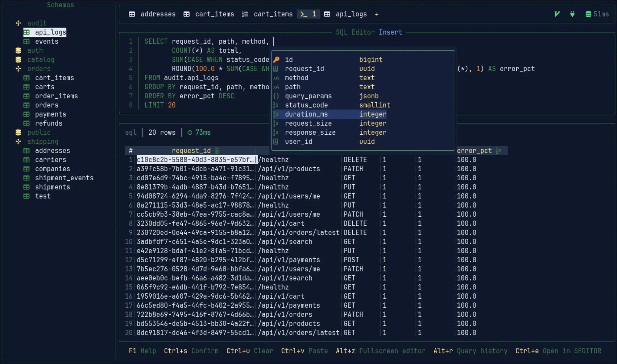
Task: Select request_id 722b8e69-7495-416f-8767-4d66b…
Action: (x=195, y=314)
